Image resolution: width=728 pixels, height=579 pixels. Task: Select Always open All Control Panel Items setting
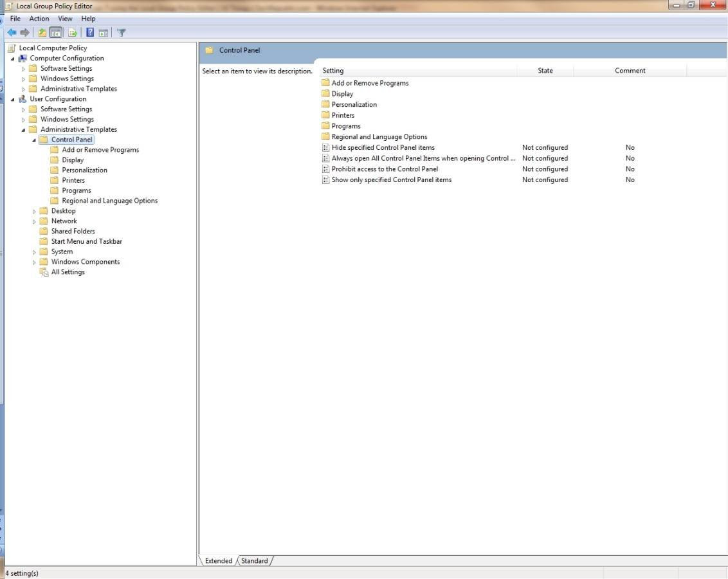click(x=423, y=158)
